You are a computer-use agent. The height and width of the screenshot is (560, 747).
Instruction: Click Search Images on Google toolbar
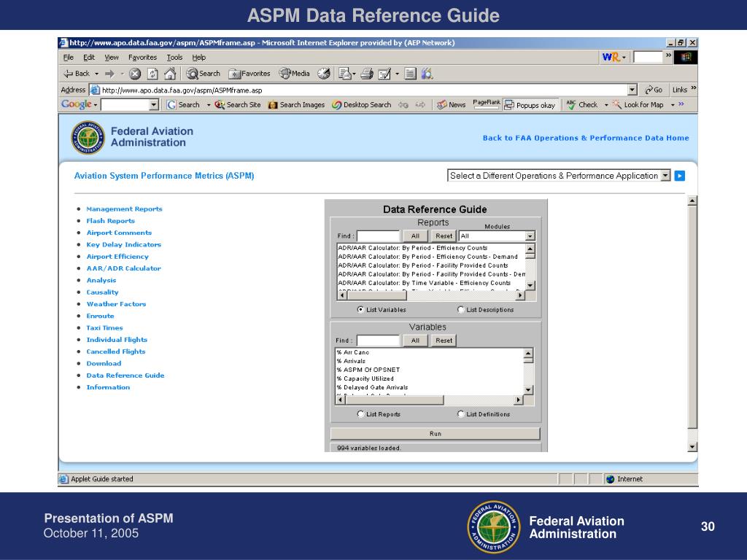(296, 105)
